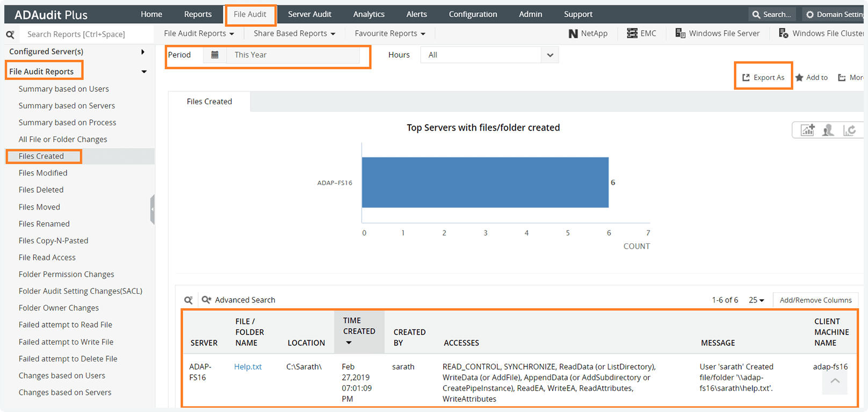The height and width of the screenshot is (412, 868).
Task: Open the Hours dropdown showing All
Action: click(489, 55)
